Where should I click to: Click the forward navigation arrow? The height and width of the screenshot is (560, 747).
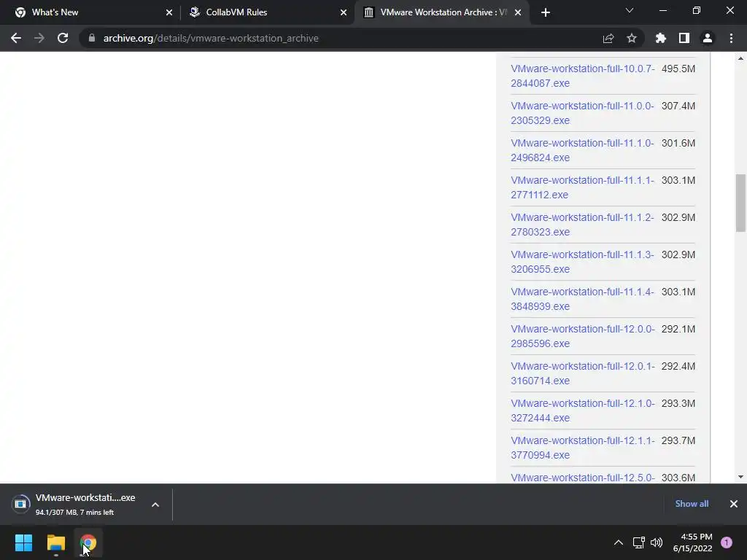[39, 38]
